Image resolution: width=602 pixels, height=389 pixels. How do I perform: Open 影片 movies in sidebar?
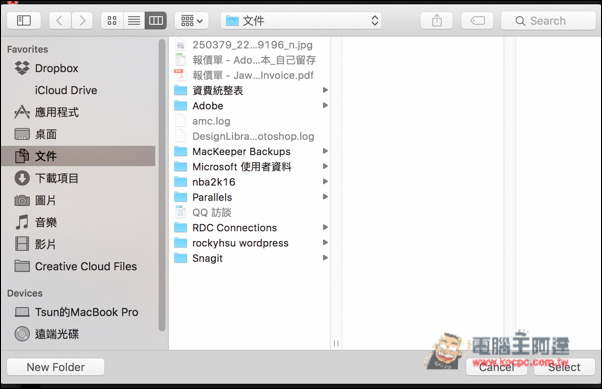[x=78, y=244]
